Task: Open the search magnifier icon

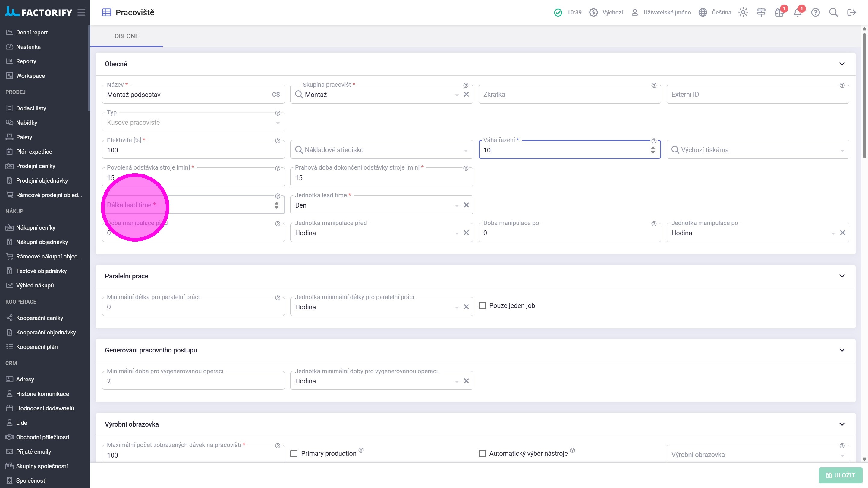Action: 833,12
